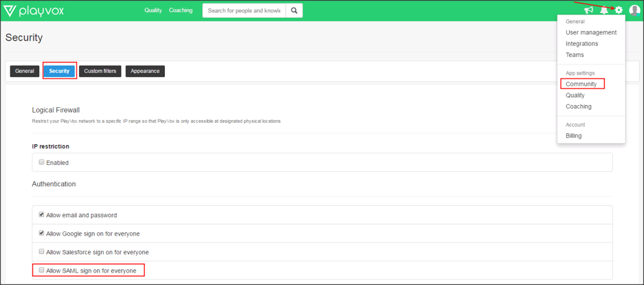Uncheck Allow email and password

coord(41,215)
